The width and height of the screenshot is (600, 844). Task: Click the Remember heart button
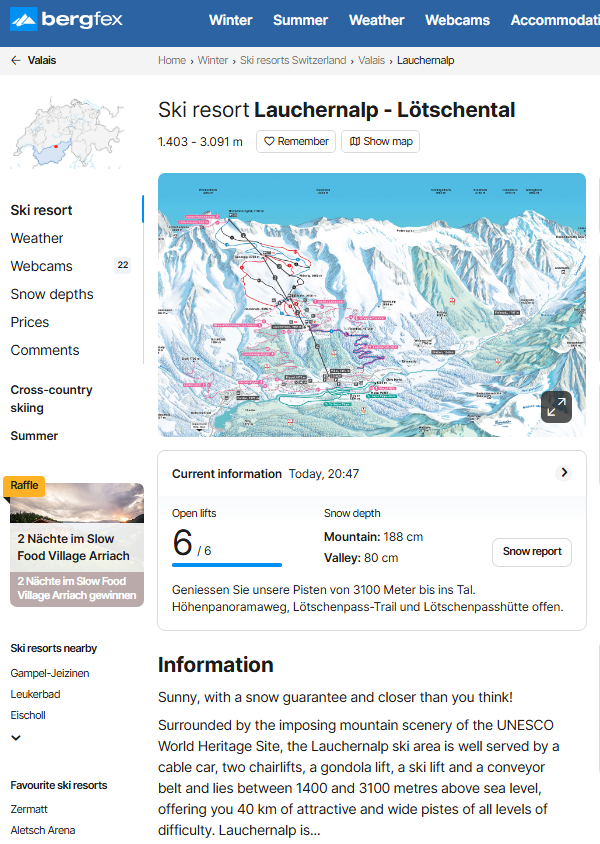(x=295, y=142)
